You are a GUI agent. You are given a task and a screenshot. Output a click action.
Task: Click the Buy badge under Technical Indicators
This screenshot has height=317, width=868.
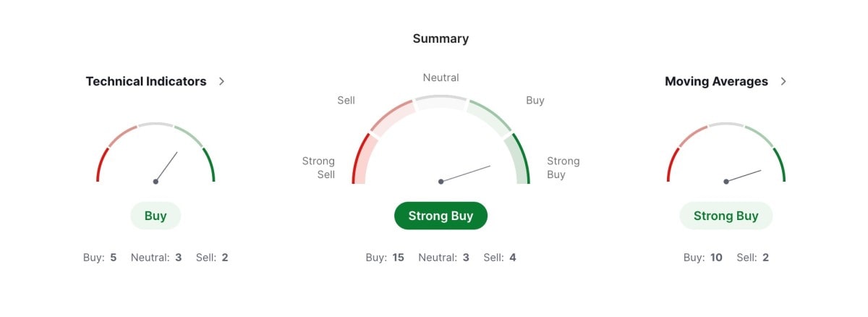[156, 216]
